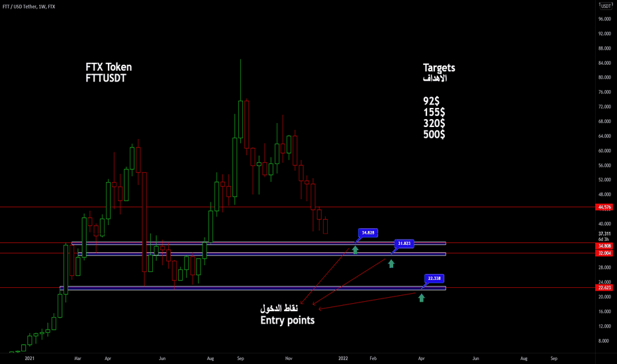Click the green up arrow under 22.338 callout
This screenshot has height=364, width=617.
(x=422, y=298)
